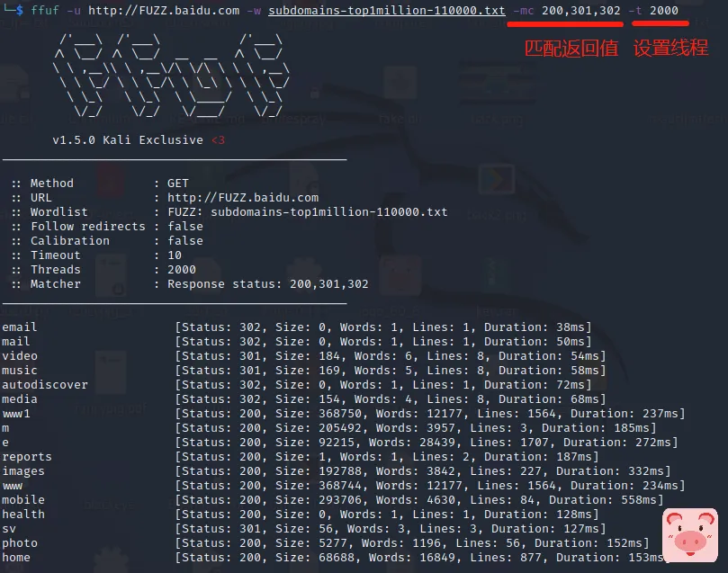Click the photo result row
This screenshot has width=728, height=573.
[326, 542]
